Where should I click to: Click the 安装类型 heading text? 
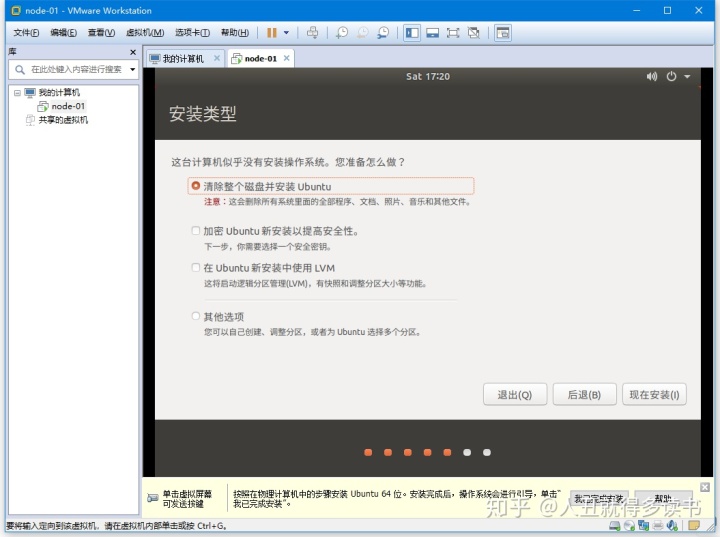(202, 113)
